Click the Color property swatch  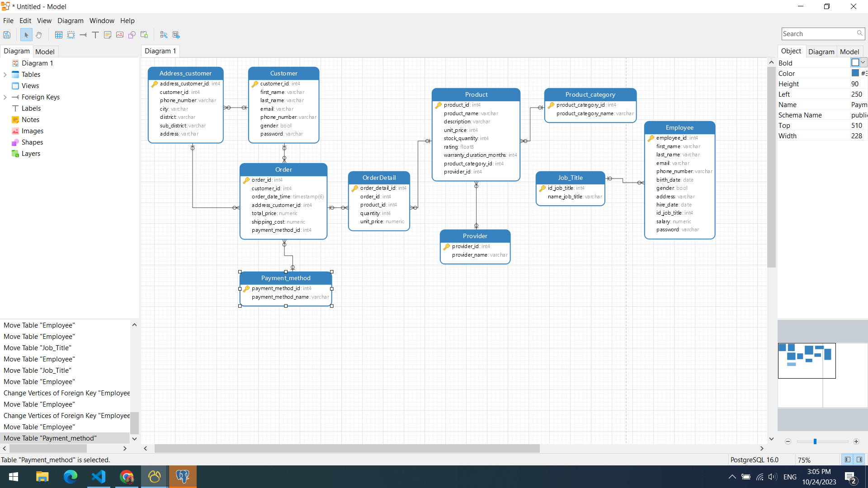[x=855, y=73]
